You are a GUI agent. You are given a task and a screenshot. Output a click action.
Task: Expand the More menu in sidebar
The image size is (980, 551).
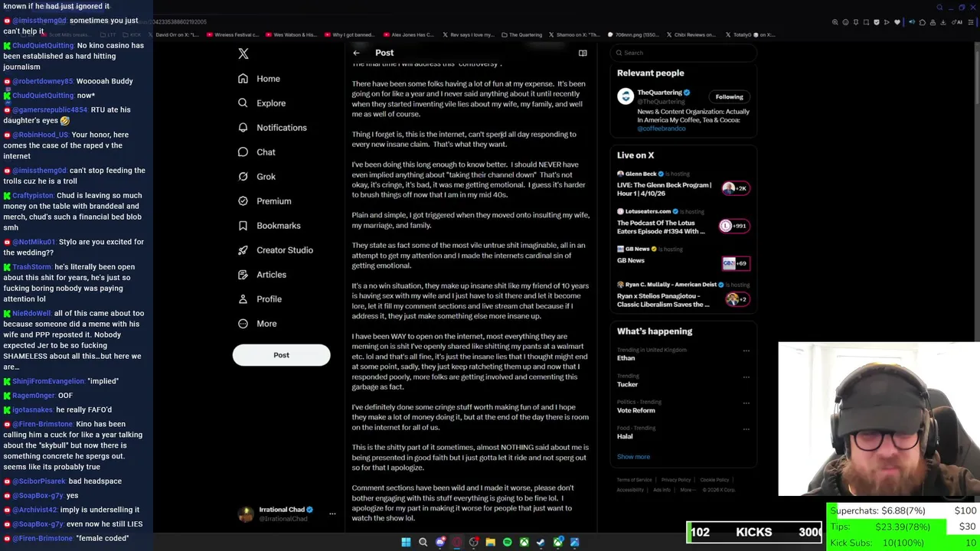(x=257, y=324)
